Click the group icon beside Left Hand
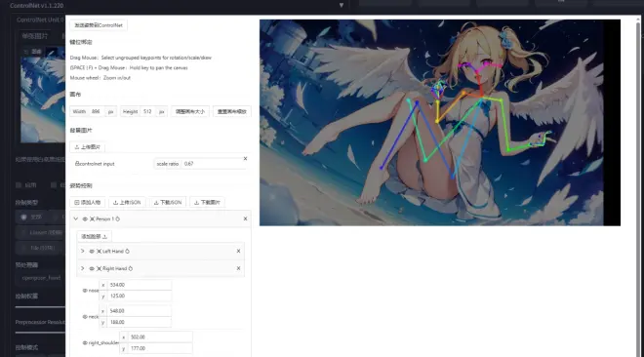Viewport: 644px width, 357px height. pos(99,251)
